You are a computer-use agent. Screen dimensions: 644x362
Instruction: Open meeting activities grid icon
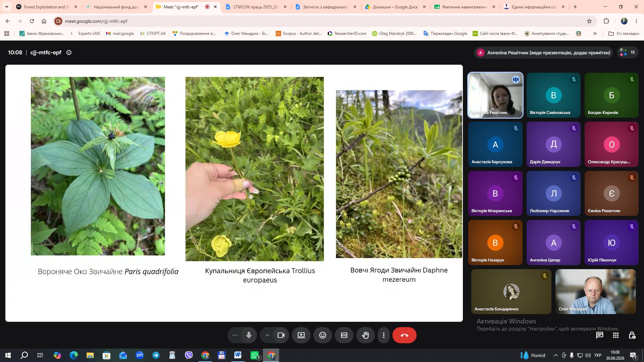[615, 335]
